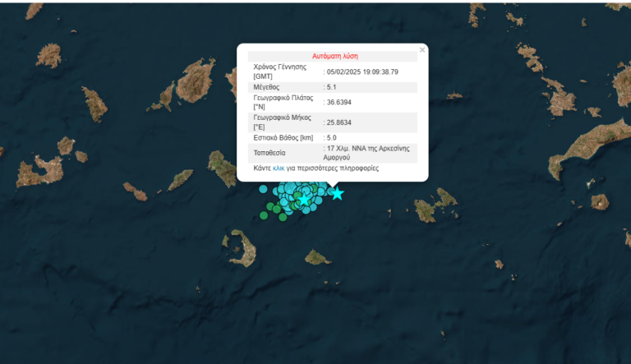
Task: Click the 'Τοποθεσία' row label
Action: pos(270,152)
